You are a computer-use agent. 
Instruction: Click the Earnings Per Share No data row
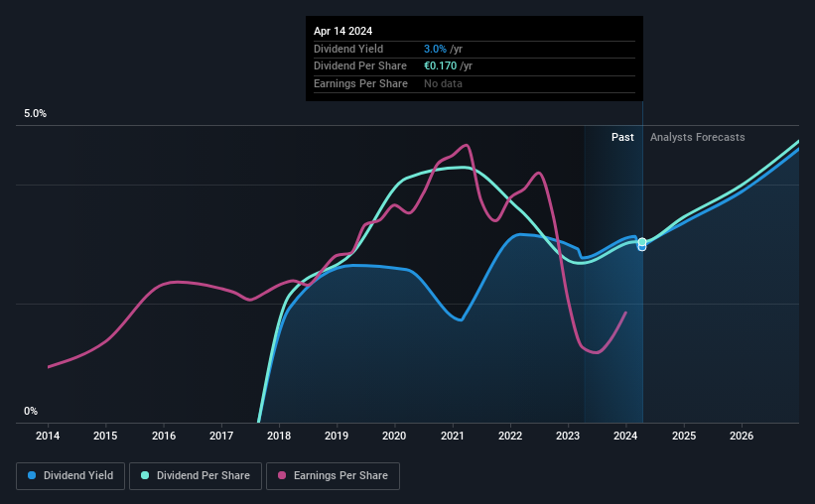pos(475,83)
